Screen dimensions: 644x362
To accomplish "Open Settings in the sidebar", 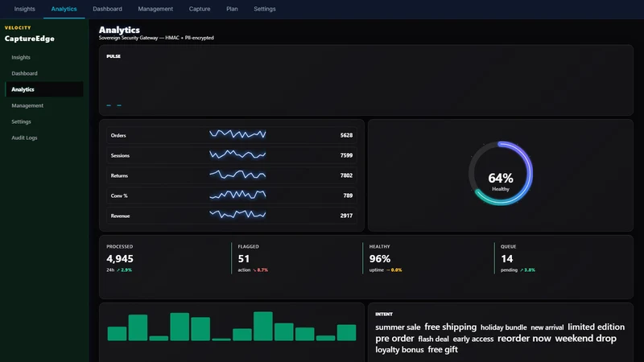I will [44, 121].
